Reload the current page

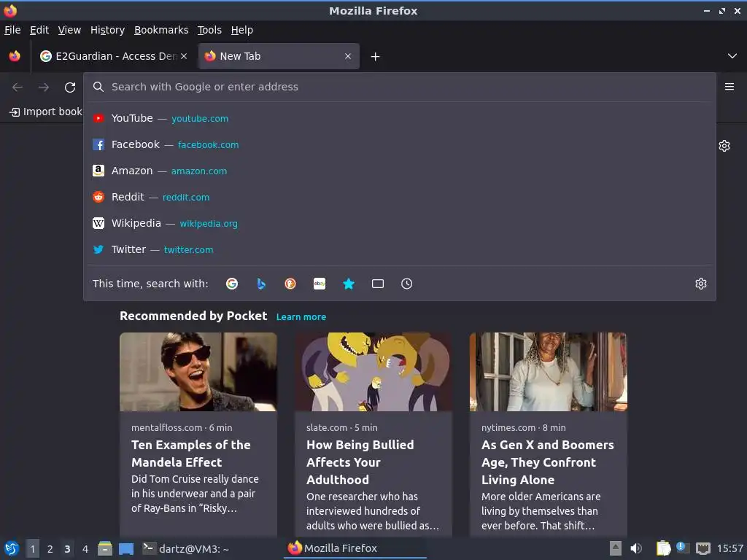(70, 87)
